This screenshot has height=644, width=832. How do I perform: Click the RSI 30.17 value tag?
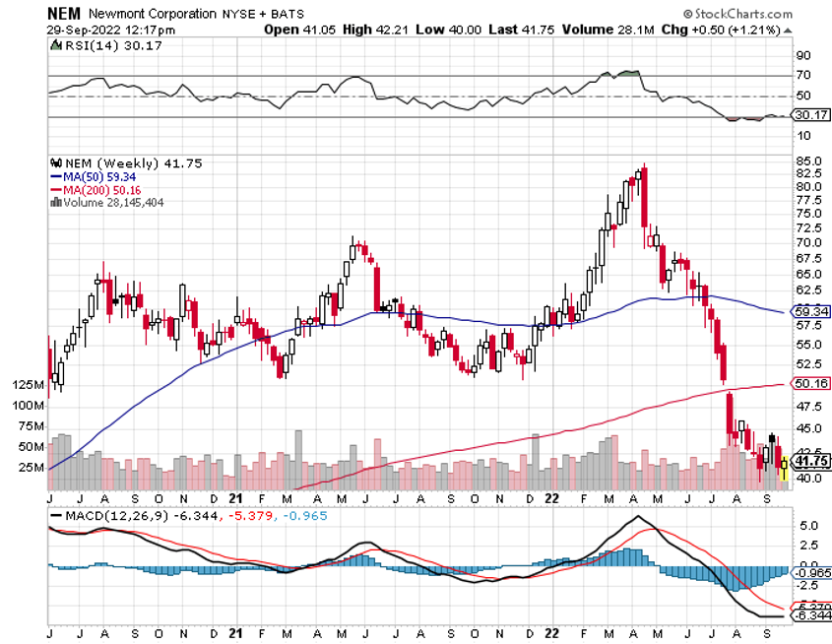(809, 114)
